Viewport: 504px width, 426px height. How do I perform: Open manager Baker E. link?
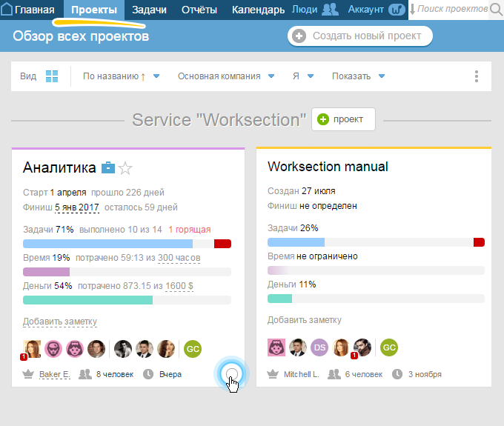click(x=55, y=374)
